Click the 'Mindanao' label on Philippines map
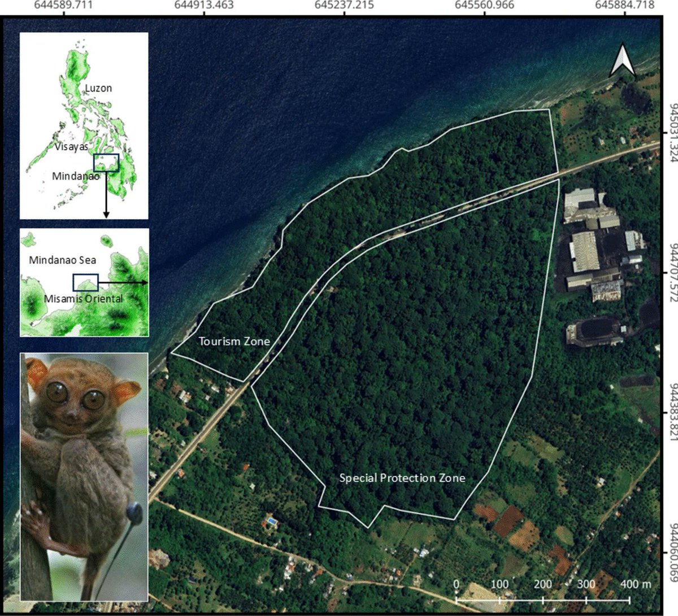This screenshot has width=678, height=616. [76, 176]
